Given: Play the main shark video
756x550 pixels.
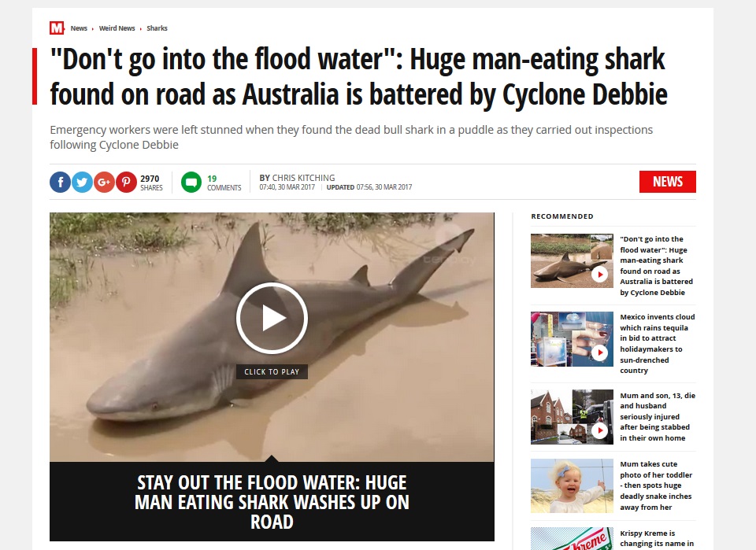Looking at the screenshot, I should [x=272, y=318].
